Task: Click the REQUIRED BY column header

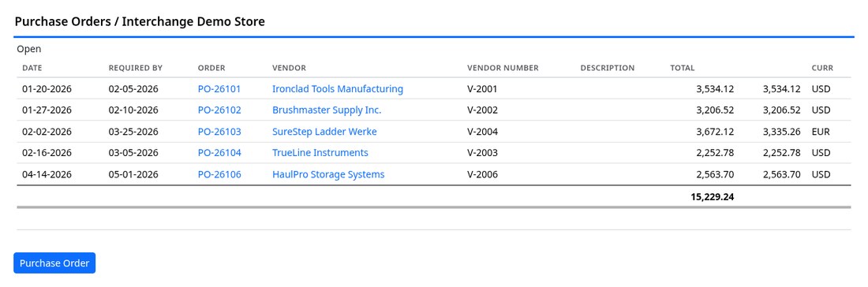Action: point(136,68)
